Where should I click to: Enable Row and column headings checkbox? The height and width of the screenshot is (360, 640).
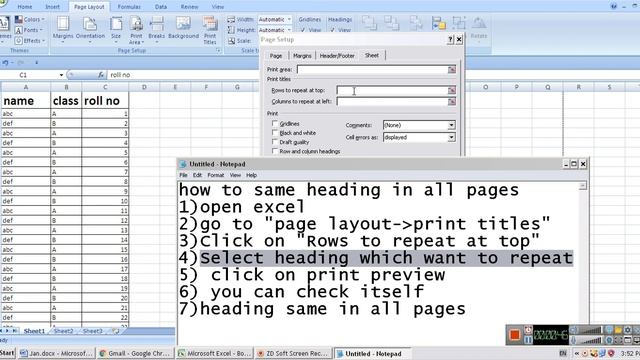[275, 151]
